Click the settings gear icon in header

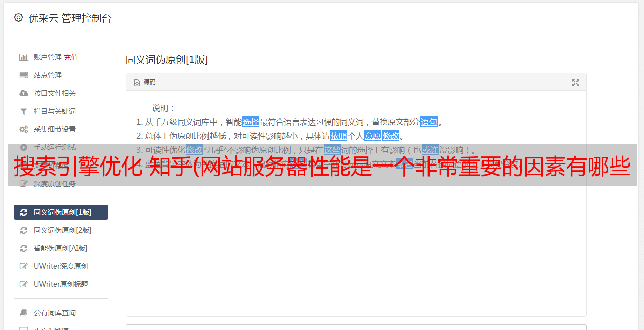coord(19,18)
